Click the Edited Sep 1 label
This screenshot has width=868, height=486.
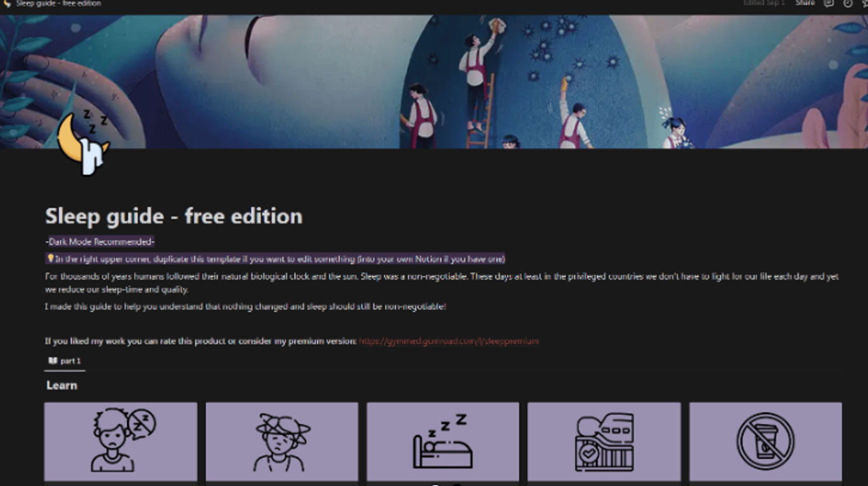(764, 3)
